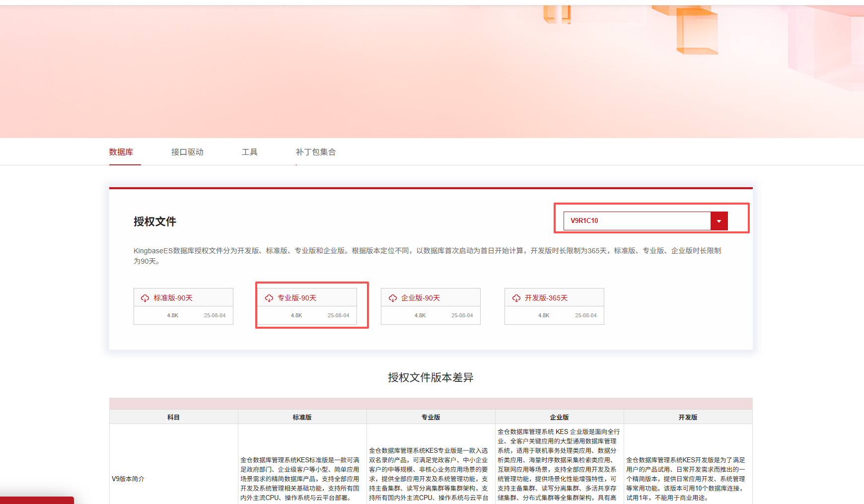864x504 pixels.
Task: Click the 专业版 table column header
Action: tap(431, 417)
